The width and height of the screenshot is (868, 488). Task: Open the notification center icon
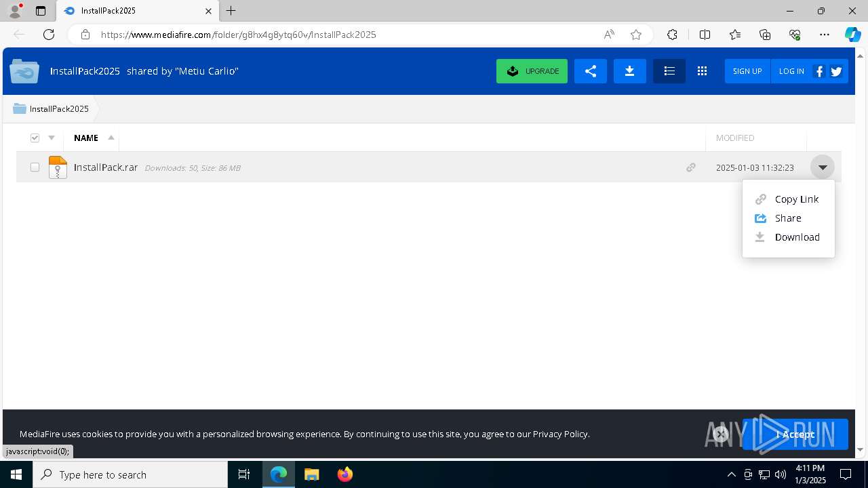[846, 474]
